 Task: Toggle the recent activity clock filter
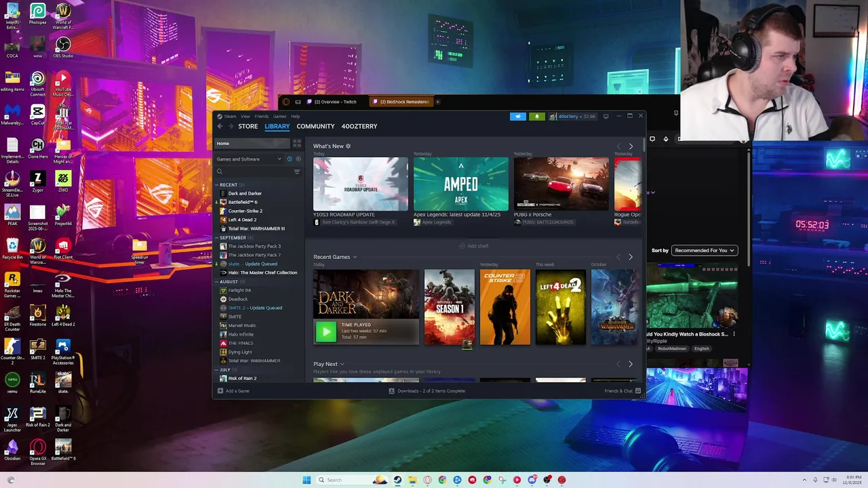point(290,159)
